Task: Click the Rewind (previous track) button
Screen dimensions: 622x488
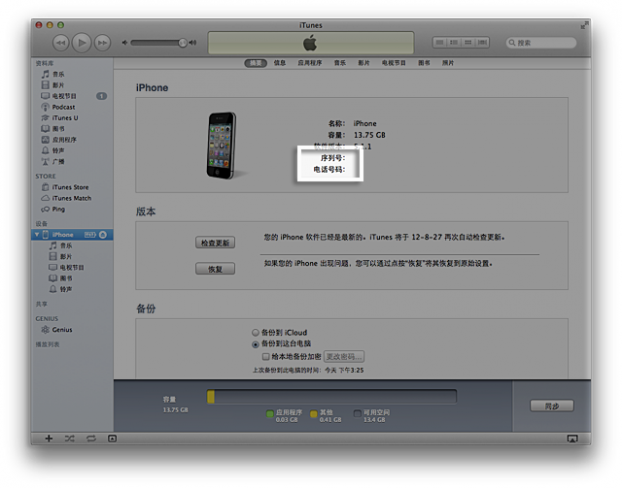Action: click(60, 43)
